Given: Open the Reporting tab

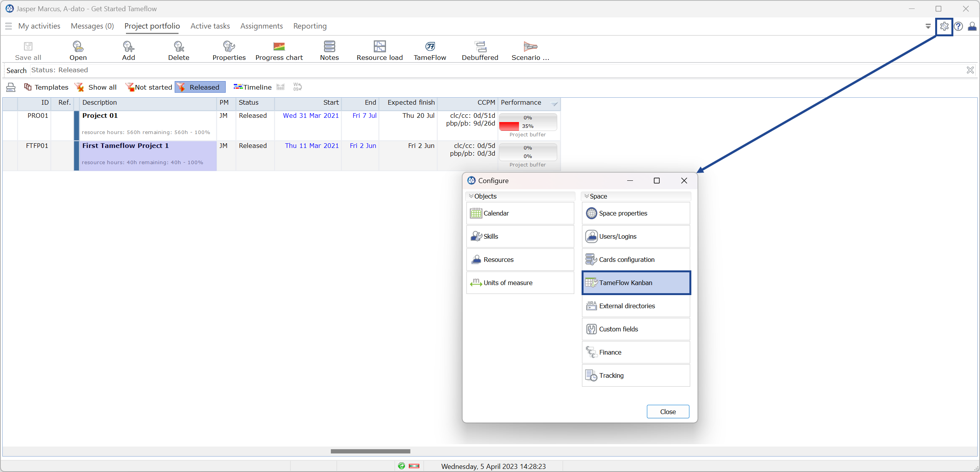Looking at the screenshot, I should (310, 26).
